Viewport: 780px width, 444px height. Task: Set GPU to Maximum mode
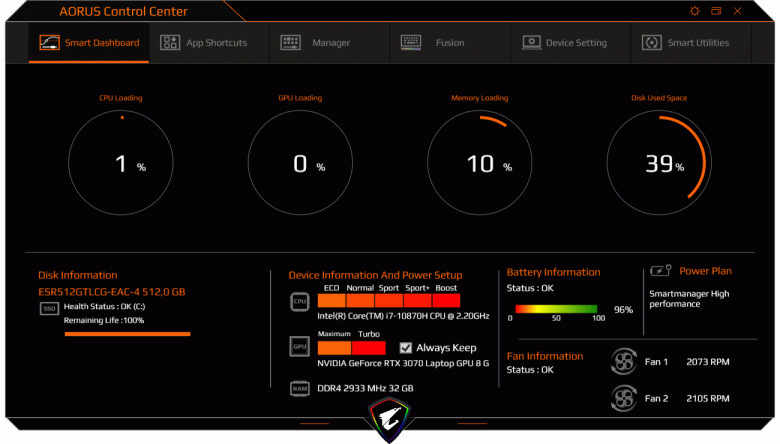click(334, 348)
